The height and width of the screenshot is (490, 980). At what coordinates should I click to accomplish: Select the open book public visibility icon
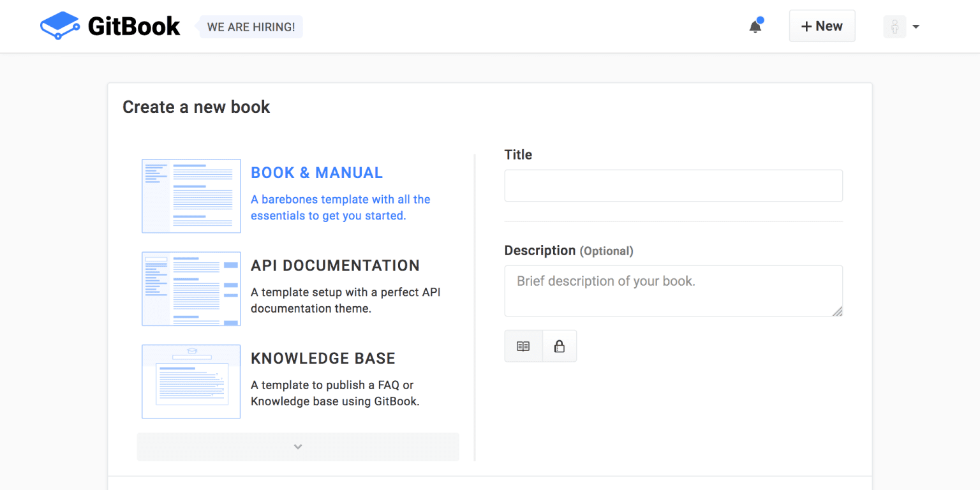[523, 346]
